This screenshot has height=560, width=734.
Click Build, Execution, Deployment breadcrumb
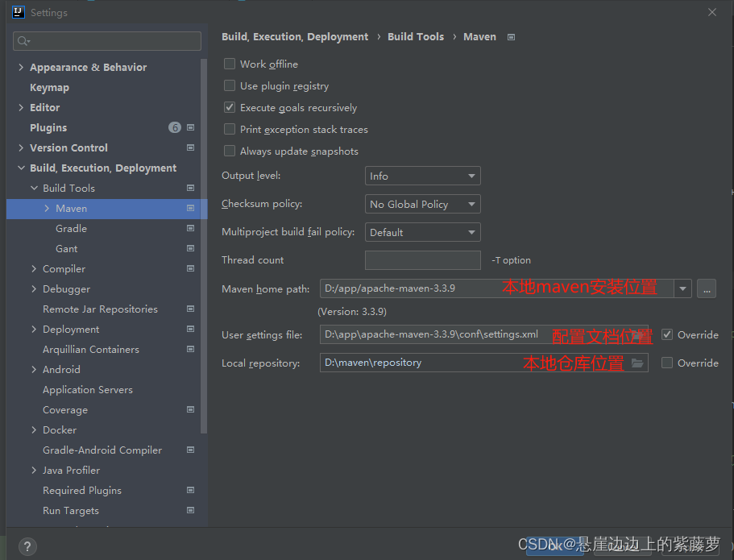[x=295, y=37]
